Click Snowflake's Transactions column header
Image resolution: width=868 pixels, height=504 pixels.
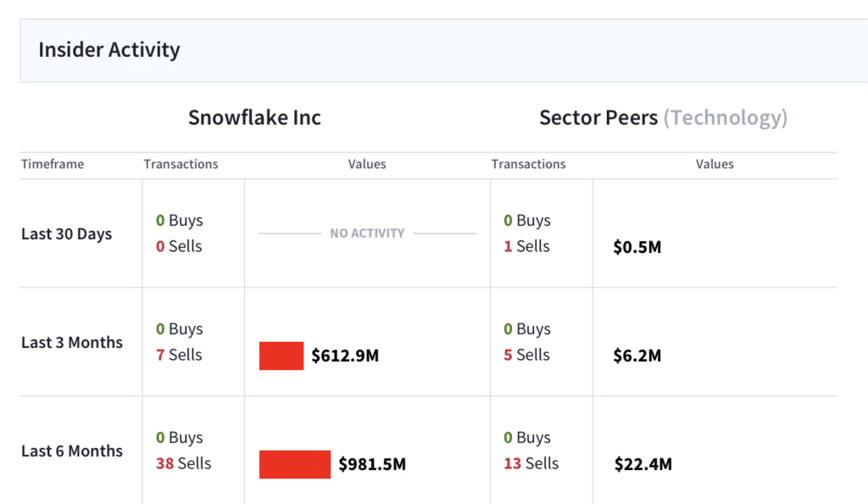[x=181, y=164]
